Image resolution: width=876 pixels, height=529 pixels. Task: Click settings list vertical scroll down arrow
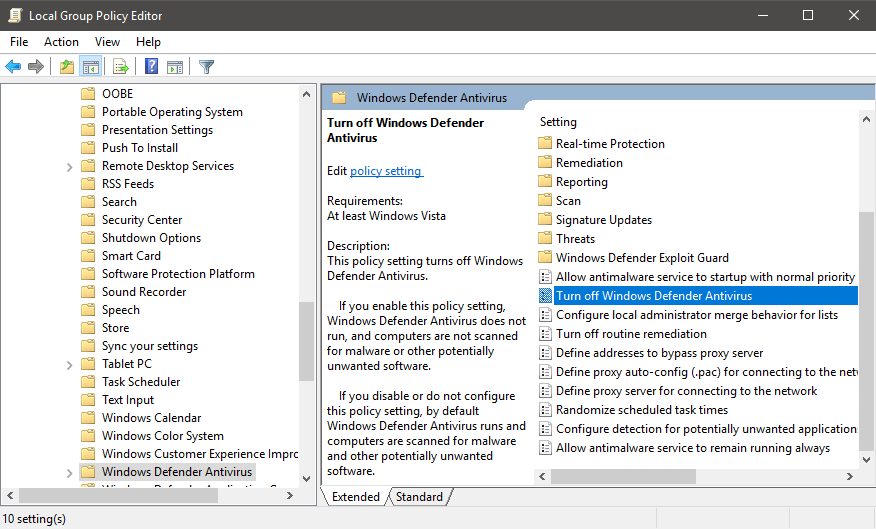867,460
